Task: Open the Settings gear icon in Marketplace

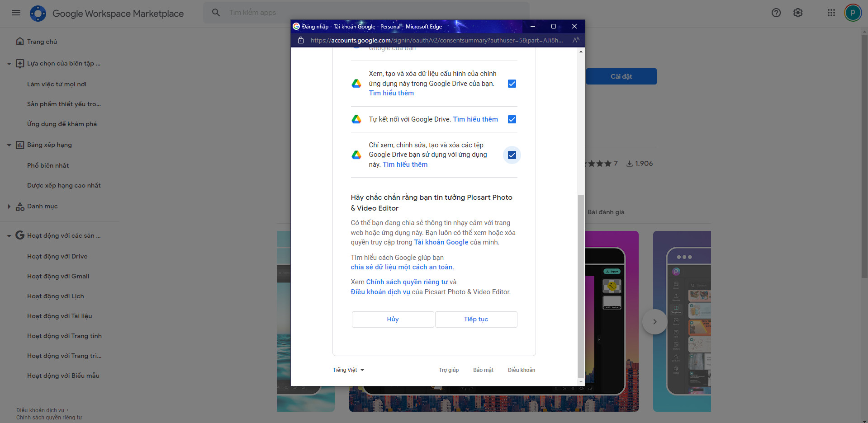Action: [798, 13]
